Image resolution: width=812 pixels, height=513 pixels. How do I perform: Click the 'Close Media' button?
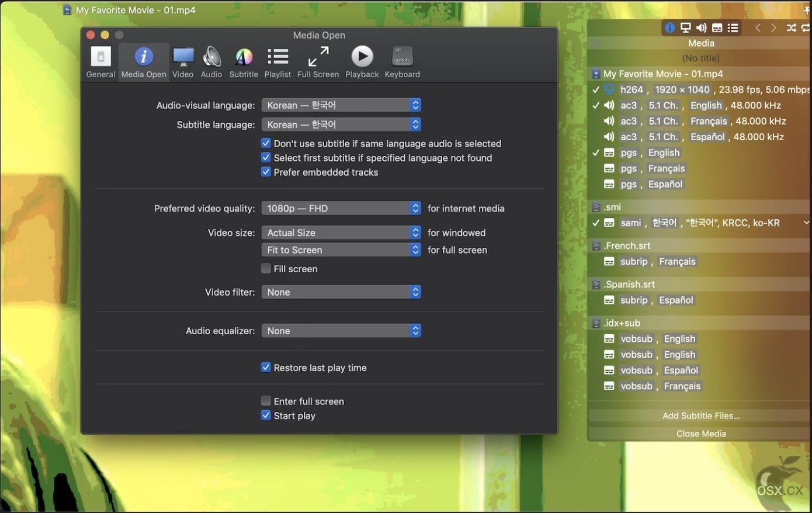(700, 434)
